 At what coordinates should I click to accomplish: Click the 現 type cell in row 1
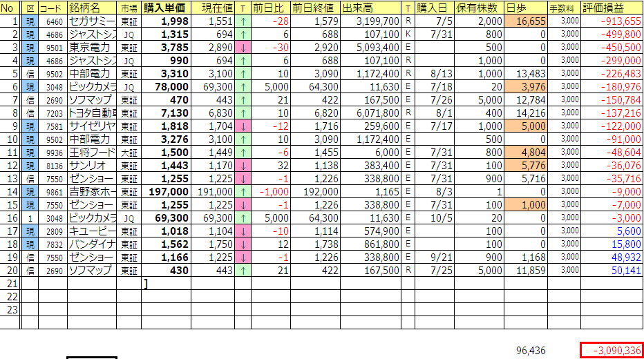point(30,21)
